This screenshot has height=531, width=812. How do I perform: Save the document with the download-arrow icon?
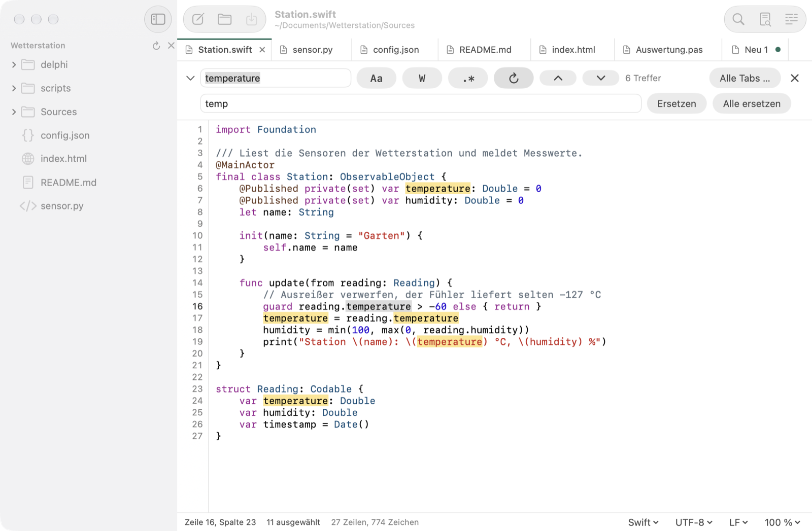point(251,19)
